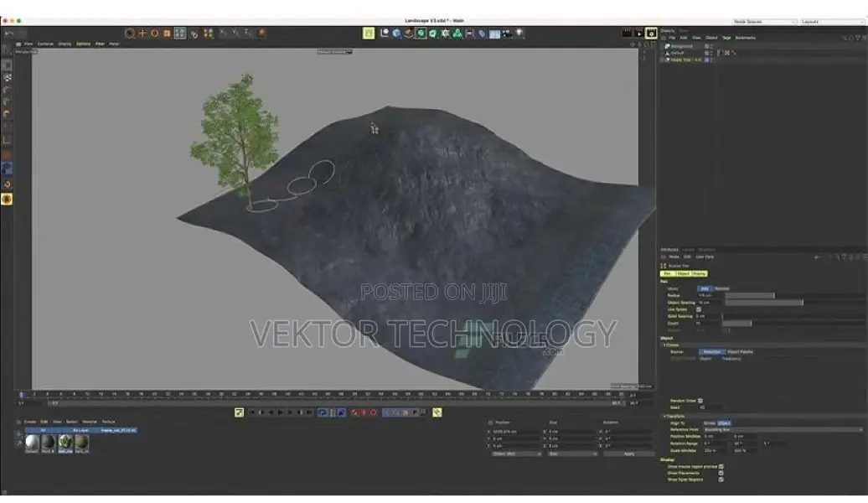Toggle Show Placements checkbox
Screen dimensions: 868x503
[x=721, y=473]
